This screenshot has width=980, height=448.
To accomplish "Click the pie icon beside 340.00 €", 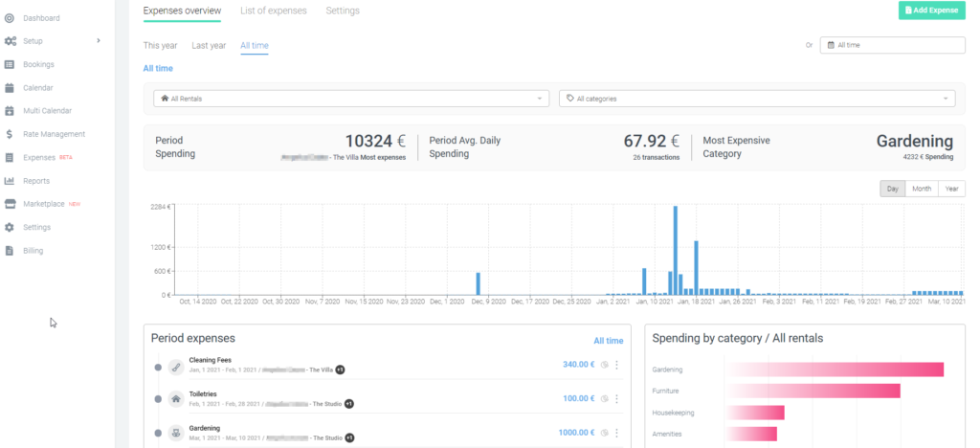I will 605,365.
